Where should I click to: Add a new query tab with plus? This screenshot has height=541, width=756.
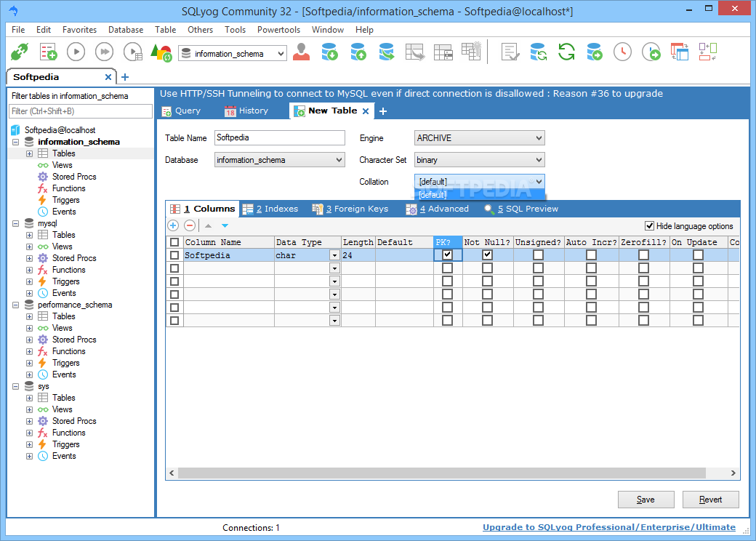383,111
